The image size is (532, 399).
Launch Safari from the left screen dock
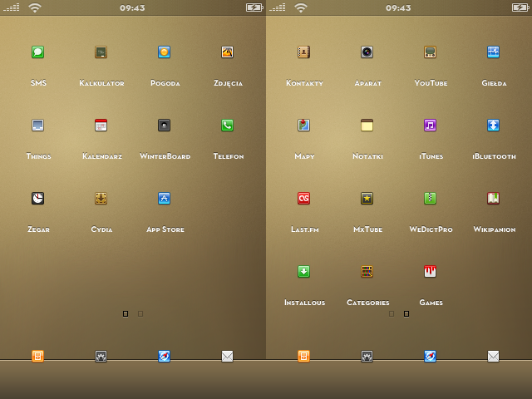coord(165,357)
